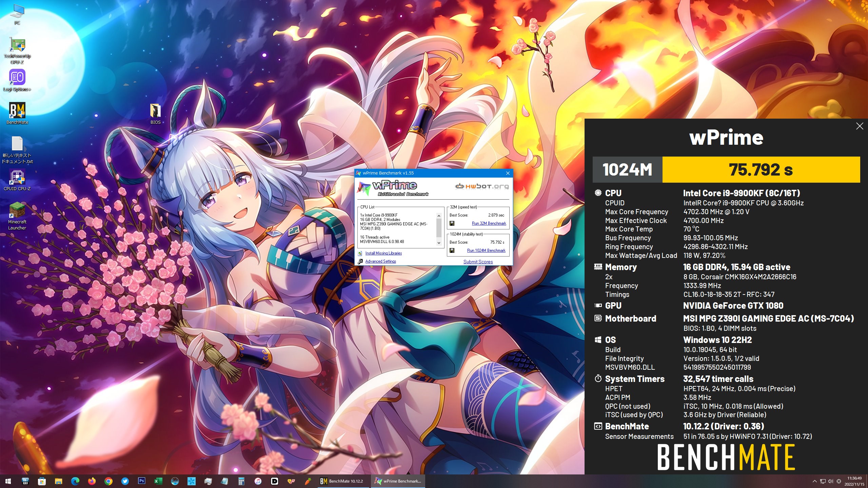Select BenchMate desktop shortcut
868x488 pixels.
point(17,113)
